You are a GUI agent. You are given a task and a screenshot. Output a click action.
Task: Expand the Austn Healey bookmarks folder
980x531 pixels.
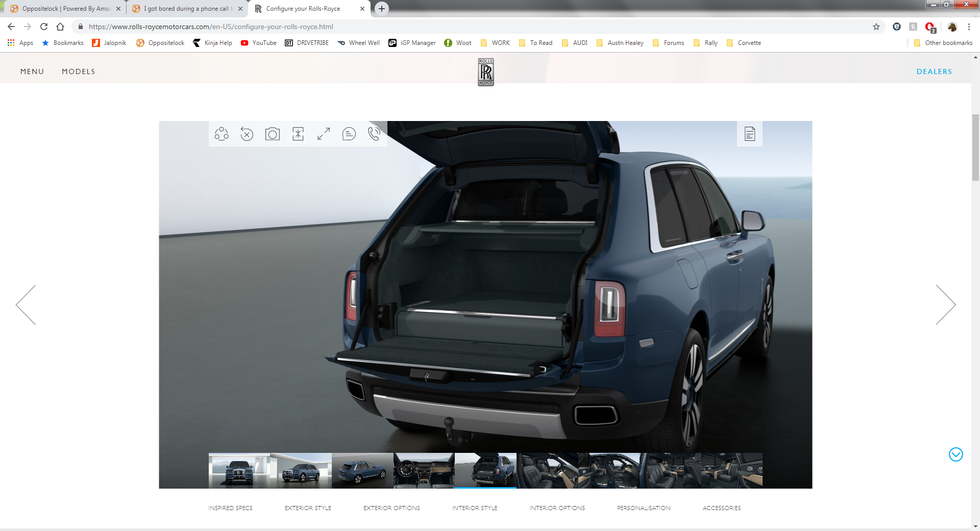click(x=620, y=43)
